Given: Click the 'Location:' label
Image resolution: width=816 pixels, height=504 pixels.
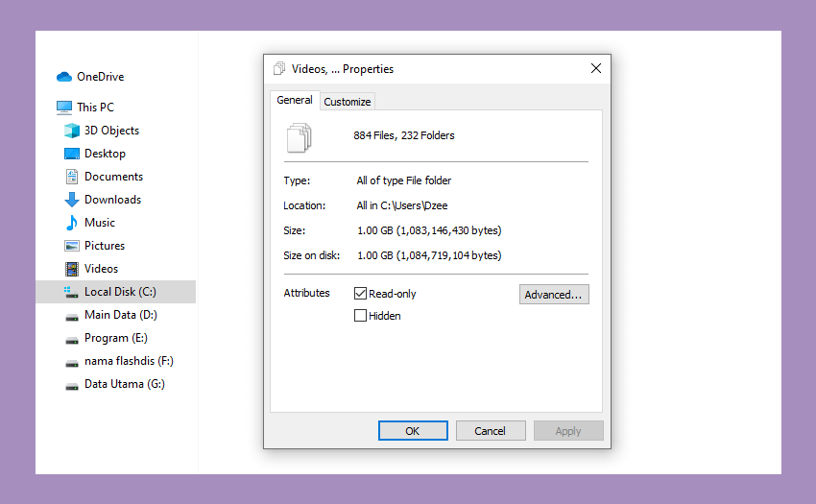Looking at the screenshot, I should pos(304,205).
